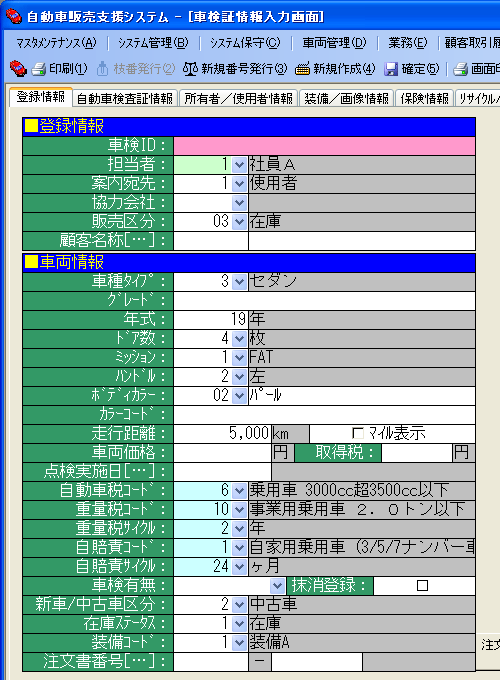The image size is (500, 680).
Task: Open the ボディカラー dropdown
Action: 239,396
